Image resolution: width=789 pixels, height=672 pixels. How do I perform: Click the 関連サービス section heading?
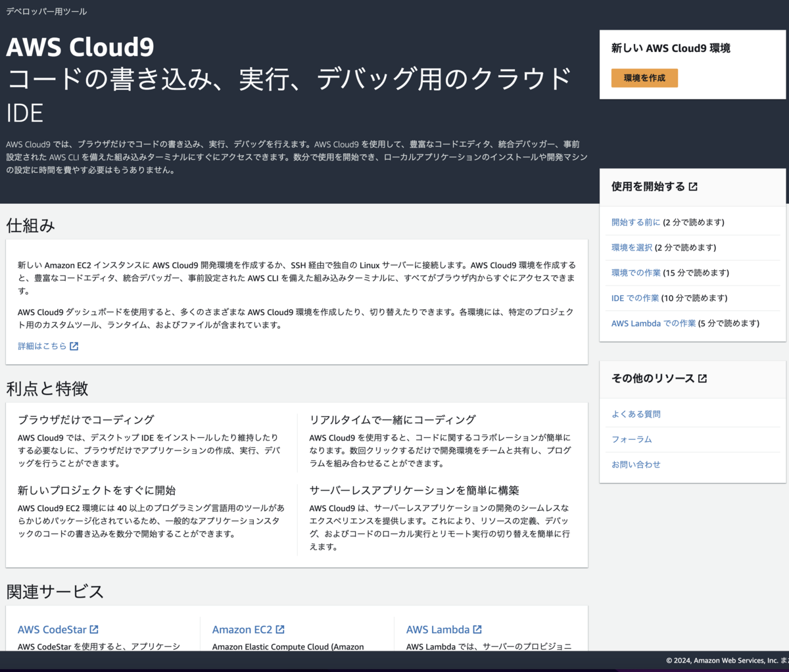point(55,592)
